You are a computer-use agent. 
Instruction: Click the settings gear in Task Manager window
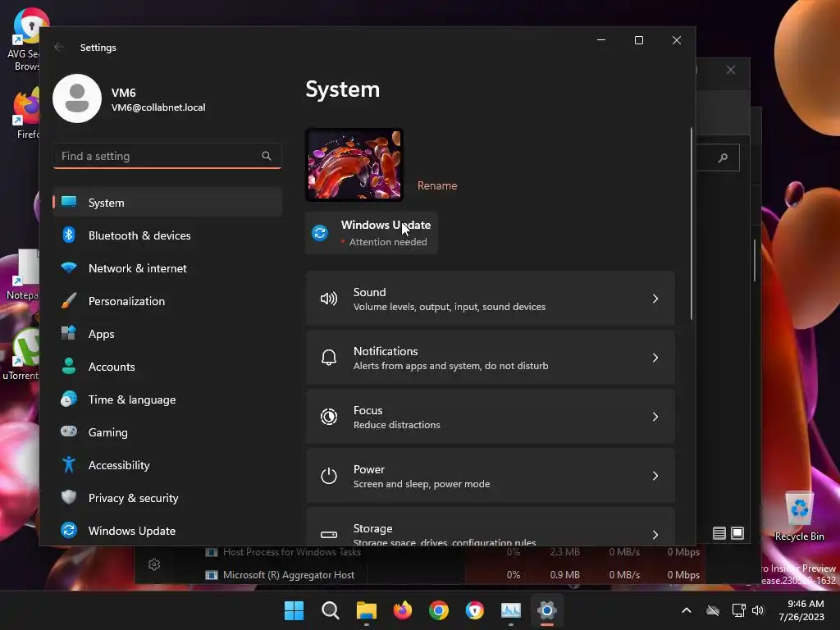point(154,564)
